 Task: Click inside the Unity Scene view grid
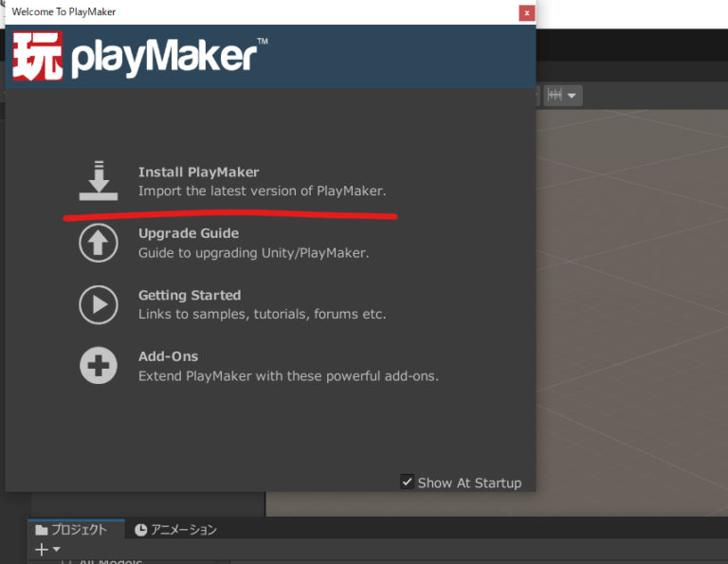[632, 312]
